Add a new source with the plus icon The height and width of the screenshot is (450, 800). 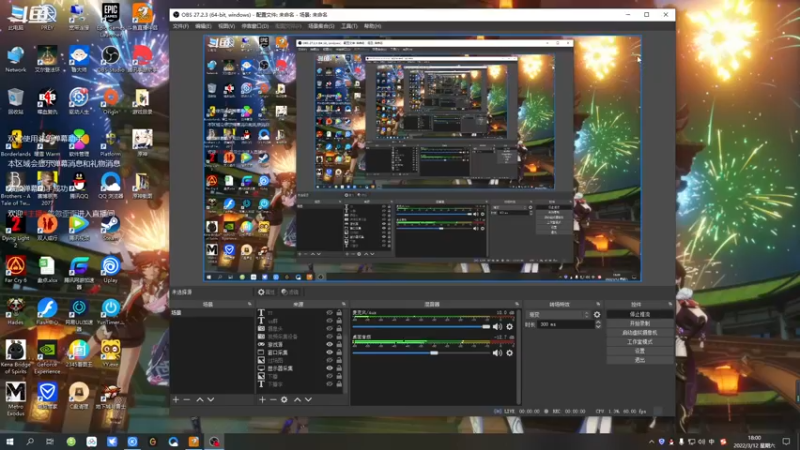pyautogui.click(x=262, y=400)
